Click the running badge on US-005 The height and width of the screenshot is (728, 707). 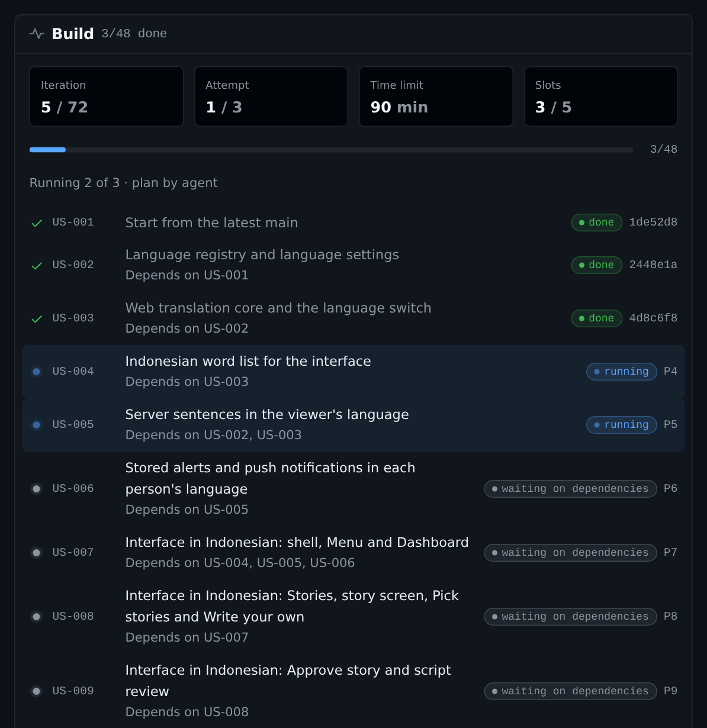[x=621, y=425]
